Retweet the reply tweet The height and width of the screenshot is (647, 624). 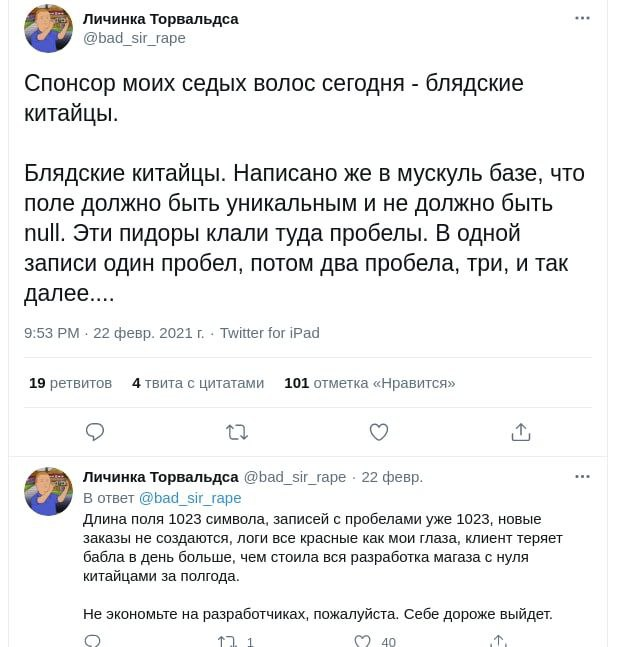coord(226,641)
